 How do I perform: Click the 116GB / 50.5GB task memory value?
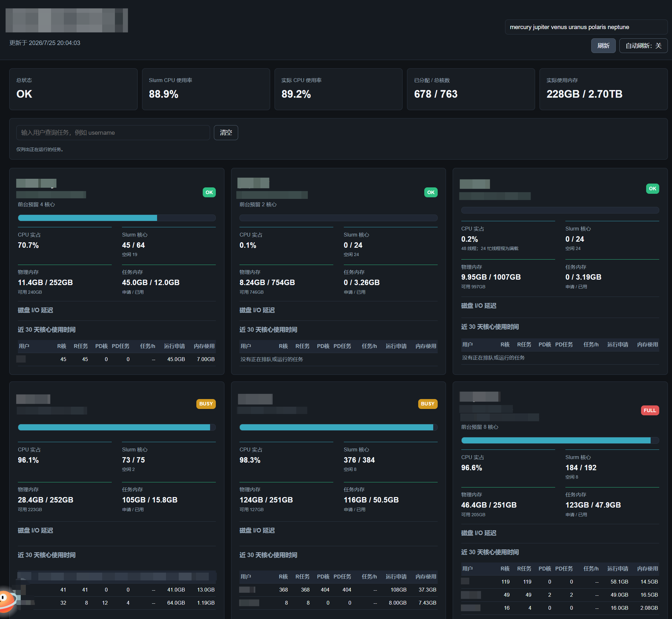coord(371,500)
